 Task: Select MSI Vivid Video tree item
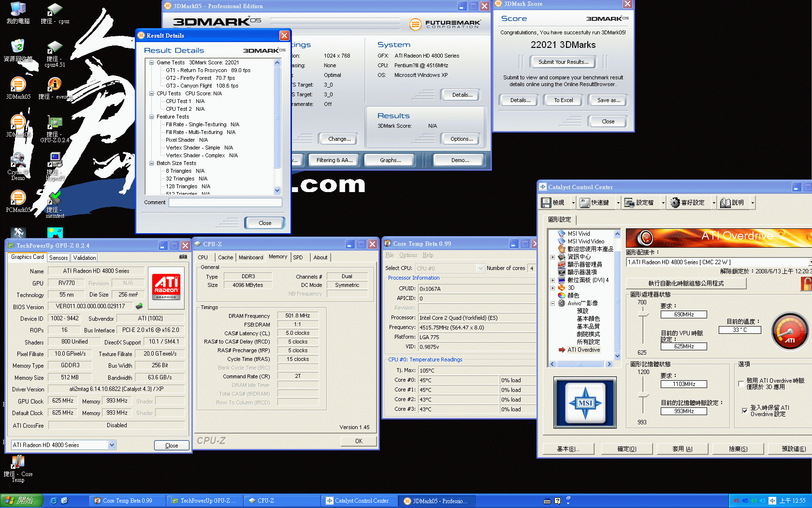pos(585,241)
